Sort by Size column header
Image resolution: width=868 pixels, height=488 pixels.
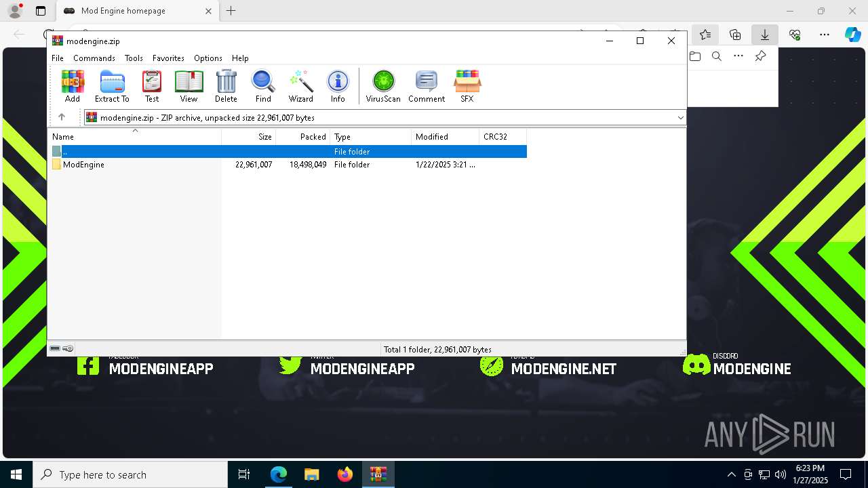tap(249, 137)
